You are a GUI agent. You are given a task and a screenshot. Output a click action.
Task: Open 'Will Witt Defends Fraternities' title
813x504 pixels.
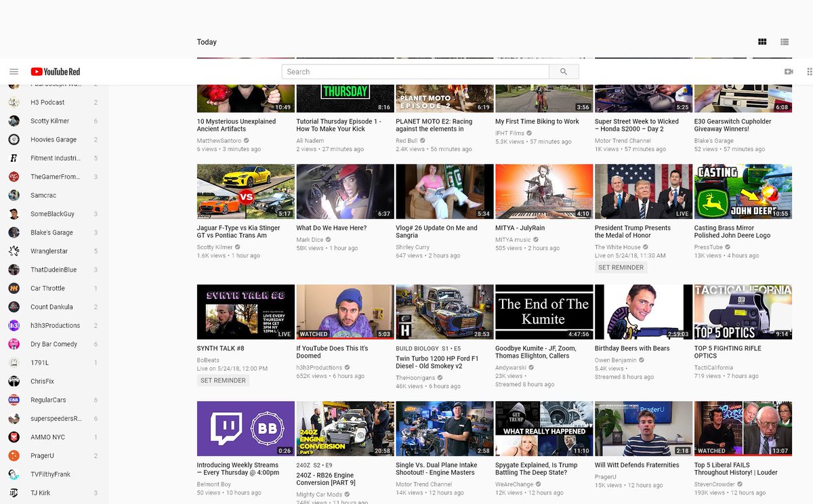coord(637,465)
